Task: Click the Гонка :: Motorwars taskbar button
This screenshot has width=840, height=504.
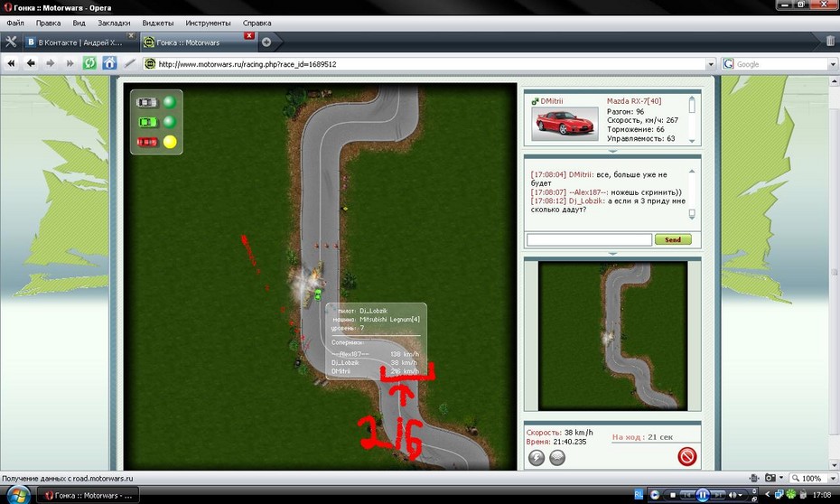Action: [88, 496]
